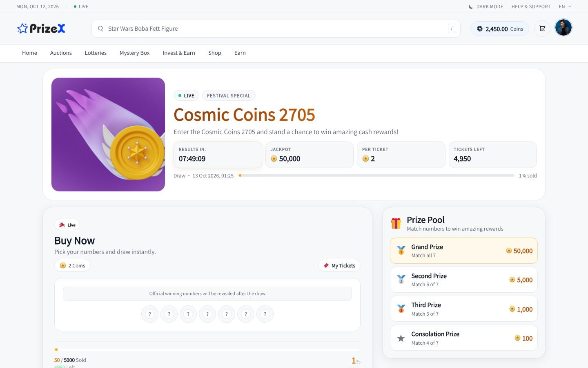Screen dimensions: 588x368
Task: Click the silver medal icon on Second Prize
Action: click(401, 279)
